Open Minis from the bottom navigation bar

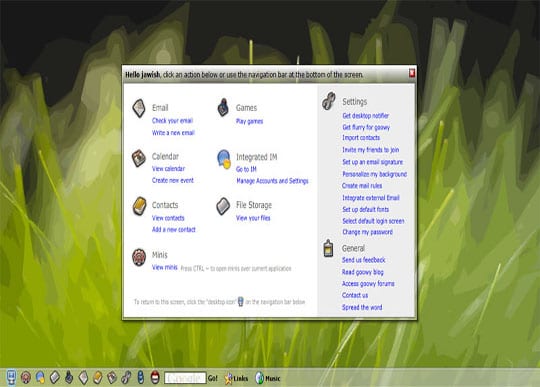pyautogui.click(x=26, y=378)
